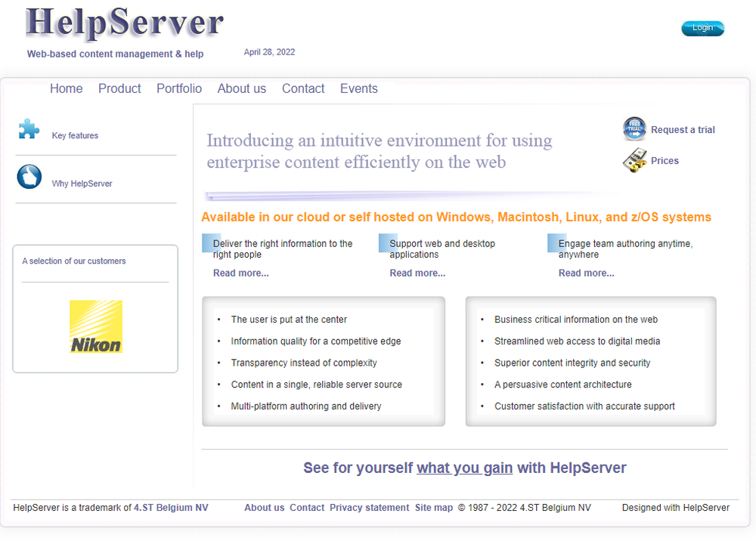The width and height of the screenshot is (756, 541).
Task: Click the HelpServer logo at top
Action: [x=125, y=23]
